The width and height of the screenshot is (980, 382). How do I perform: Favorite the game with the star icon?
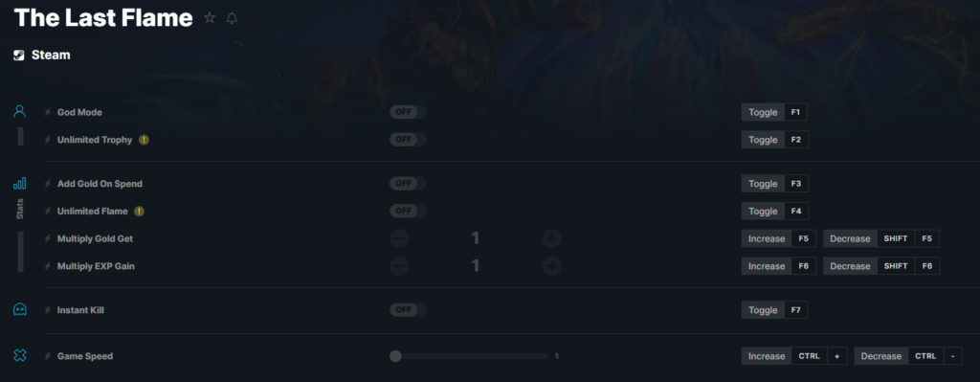click(210, 18)
